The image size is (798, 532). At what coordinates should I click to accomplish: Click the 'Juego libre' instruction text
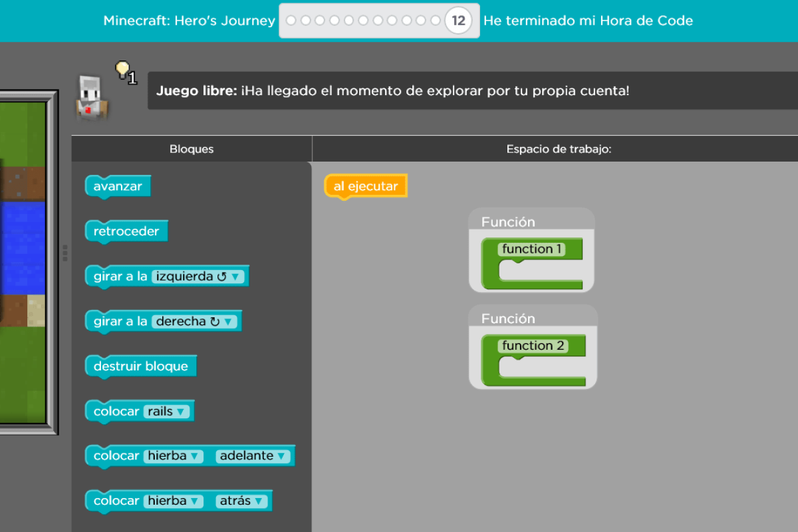point(392,91)
